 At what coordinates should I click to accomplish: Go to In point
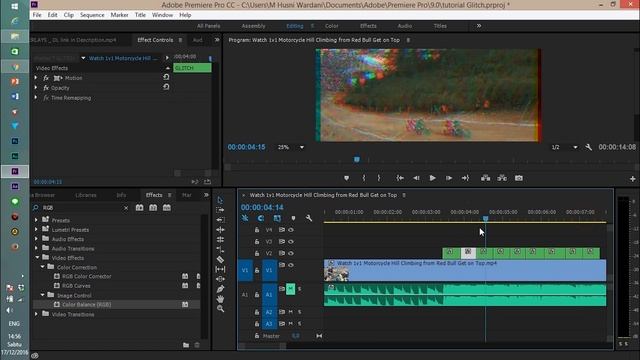point(400,178)
